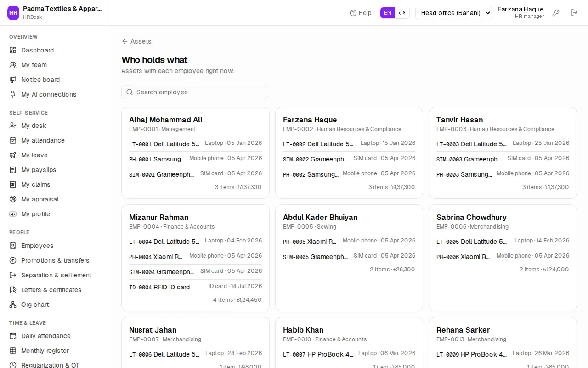This screenshot has width=588, height=368.
Task: Click the Rehana Sarker card name
Action: click(463, 330)
